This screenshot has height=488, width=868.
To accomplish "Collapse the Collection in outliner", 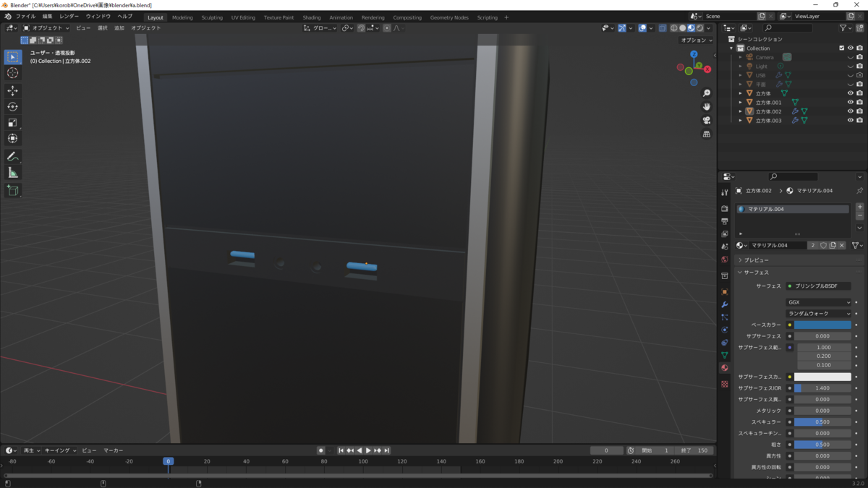I will (731, 48).
